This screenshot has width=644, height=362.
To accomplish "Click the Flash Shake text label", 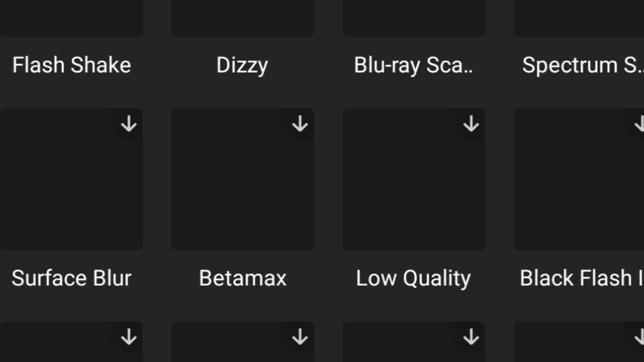I will click(x=71, y=65).
